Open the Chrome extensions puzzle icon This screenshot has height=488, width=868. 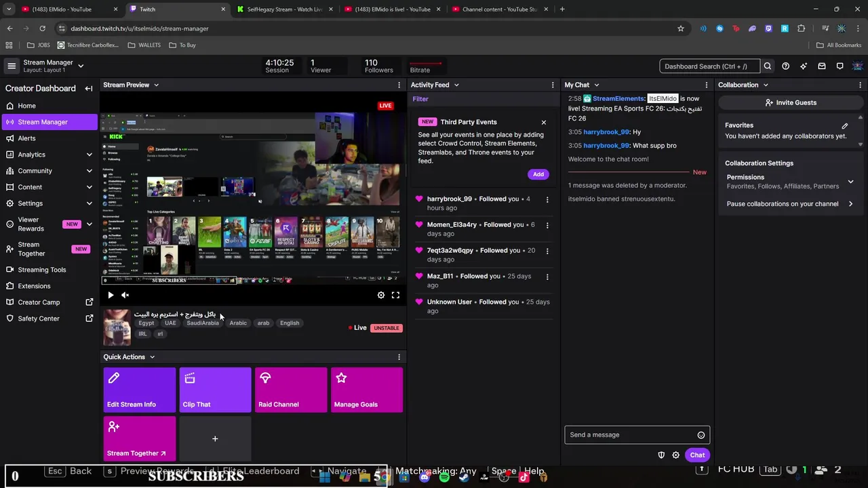802,28
